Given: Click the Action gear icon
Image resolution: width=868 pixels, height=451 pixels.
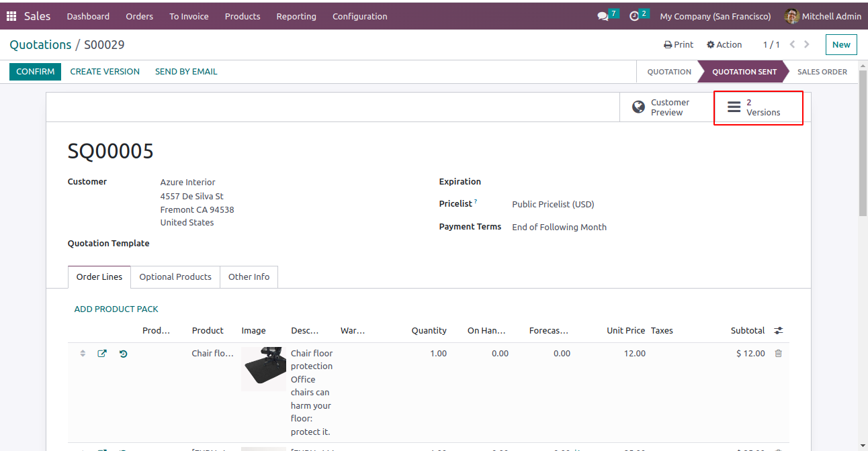Looking at the screenshot, I should pyautogui.click(x=711, y=45).
